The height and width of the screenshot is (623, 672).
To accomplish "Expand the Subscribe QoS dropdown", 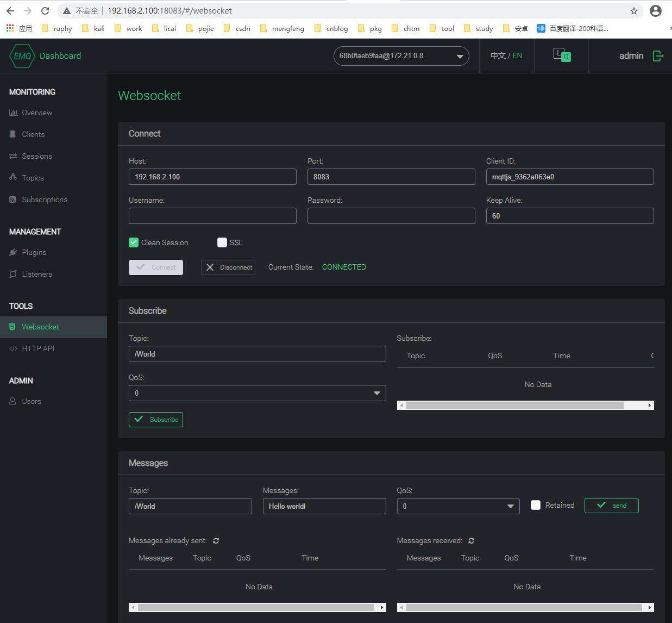I will click(x=257, y=393).
